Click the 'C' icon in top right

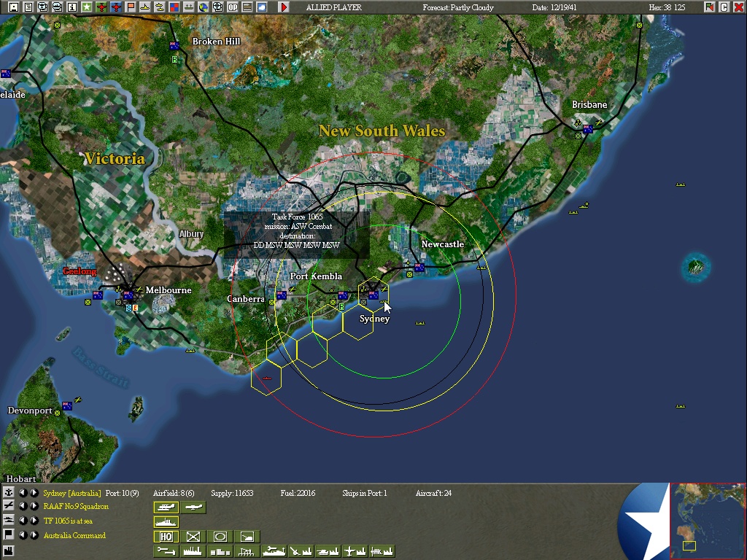point(724,7)
